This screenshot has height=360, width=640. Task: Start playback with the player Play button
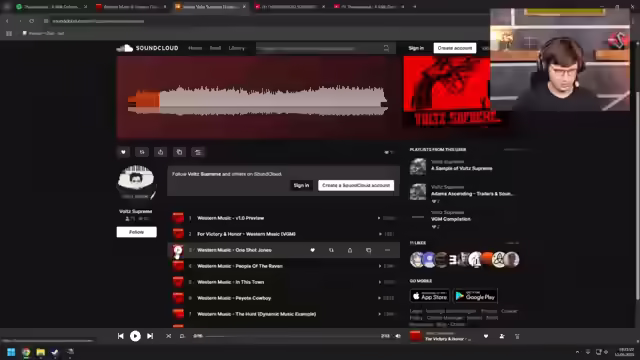[x=135, y=336]
